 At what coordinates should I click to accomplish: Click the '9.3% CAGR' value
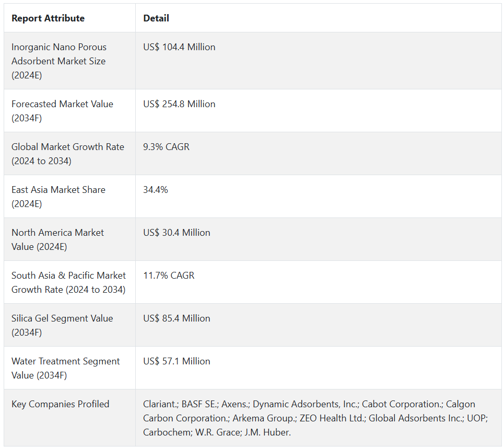166,147
